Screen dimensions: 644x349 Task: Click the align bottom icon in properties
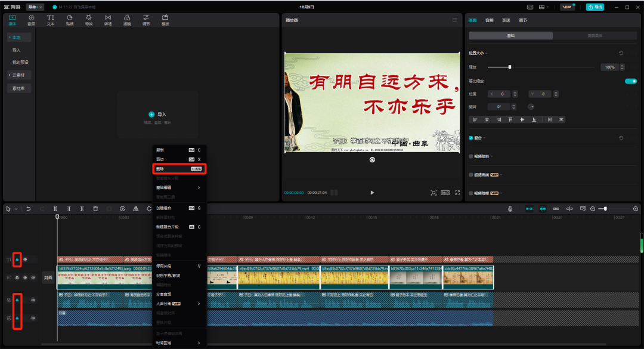point(534,120)
